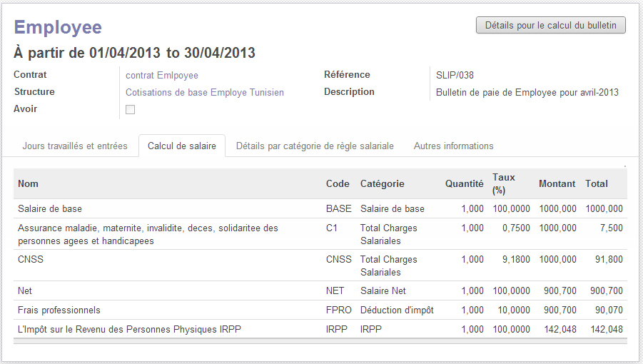643x364 pixels.
Task: Switch to Jours travaillés et entrées tab
Action: click(x=75, y=146)
